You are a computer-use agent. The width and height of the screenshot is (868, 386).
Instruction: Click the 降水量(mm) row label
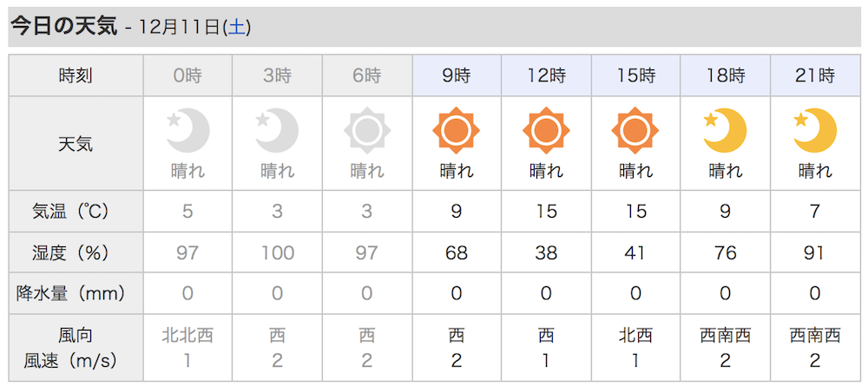tap(76, 293)
